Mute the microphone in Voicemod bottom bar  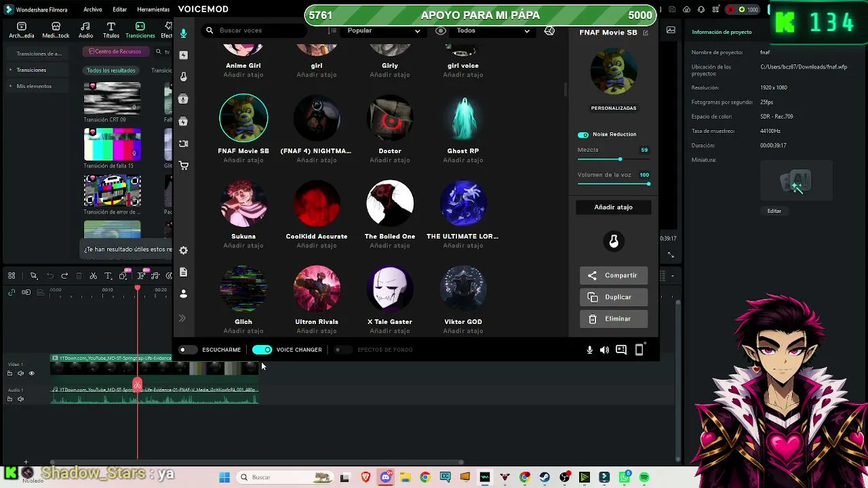[x=589, y=350]
